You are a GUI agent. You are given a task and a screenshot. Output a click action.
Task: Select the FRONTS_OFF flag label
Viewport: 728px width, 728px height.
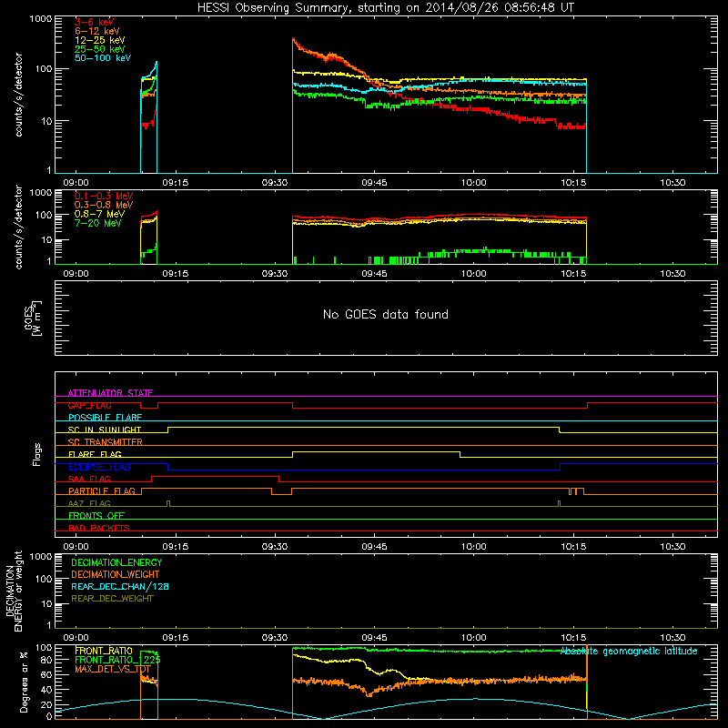96,516
